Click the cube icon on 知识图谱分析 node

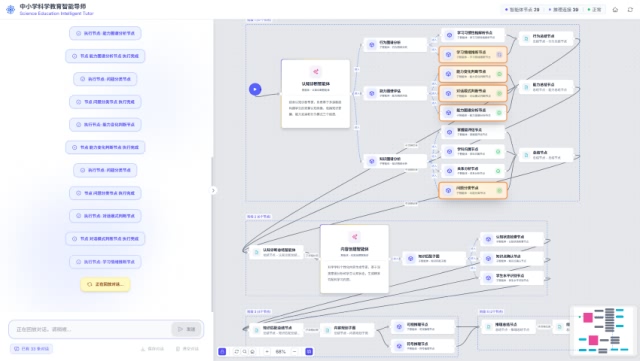click(x=371, y=161)
